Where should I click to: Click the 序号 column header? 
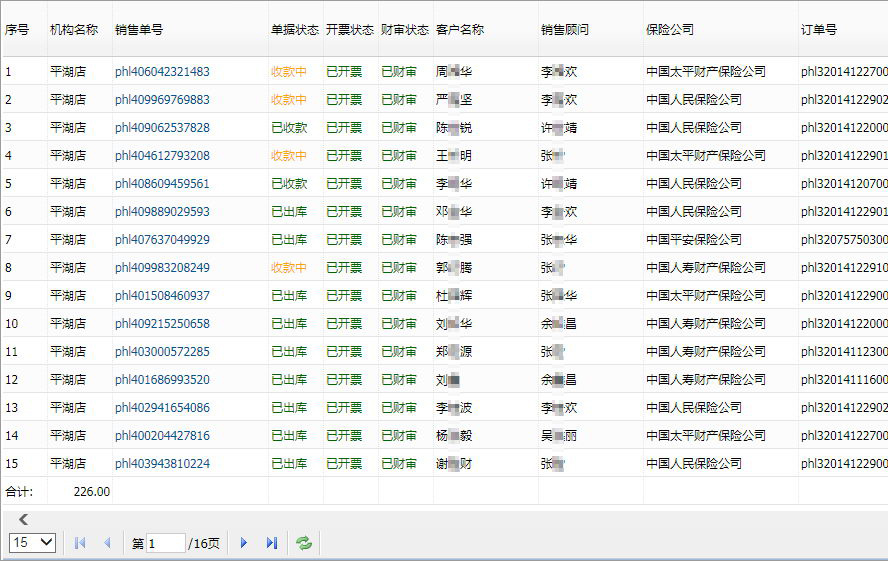pos(17,30)
